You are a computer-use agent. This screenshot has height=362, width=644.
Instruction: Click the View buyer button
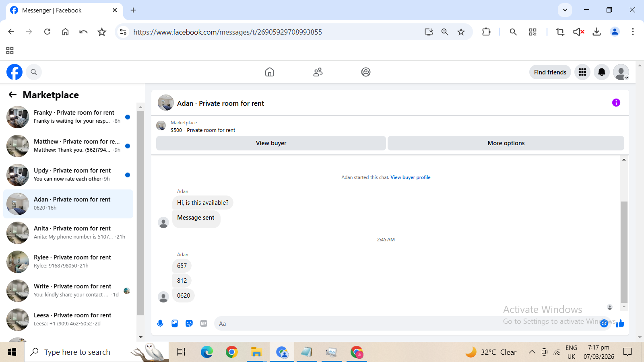click(271, 143)
